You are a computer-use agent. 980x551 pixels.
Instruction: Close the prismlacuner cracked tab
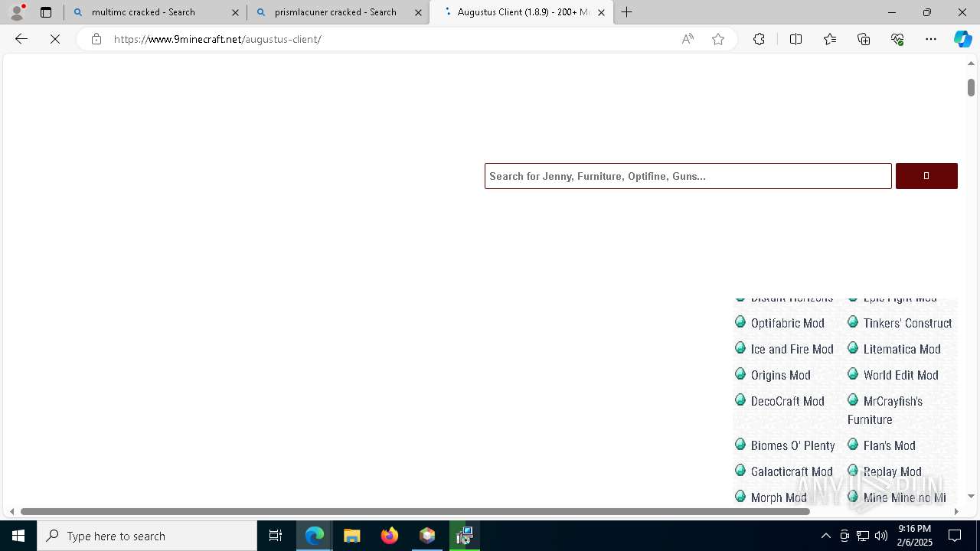click(x=418, y=12)
